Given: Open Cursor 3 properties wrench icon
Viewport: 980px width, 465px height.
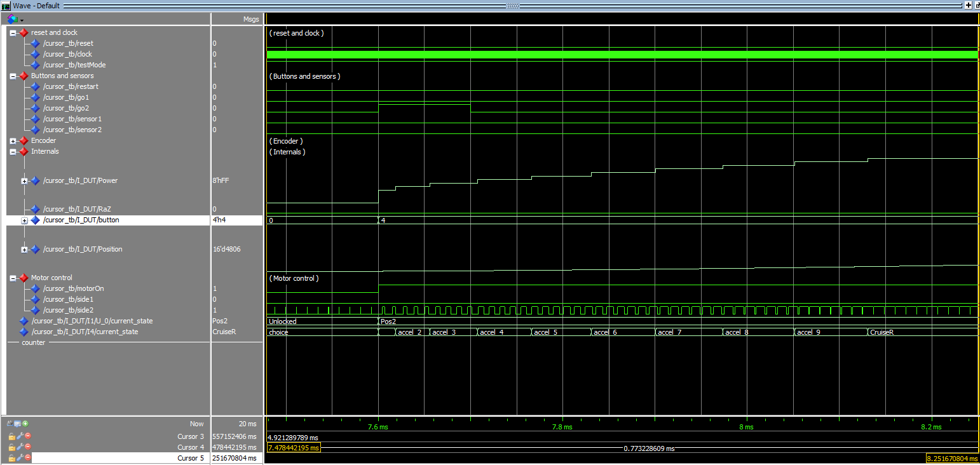Looking at the screenshot, I should pyautogui.click(x=20, y=436).
